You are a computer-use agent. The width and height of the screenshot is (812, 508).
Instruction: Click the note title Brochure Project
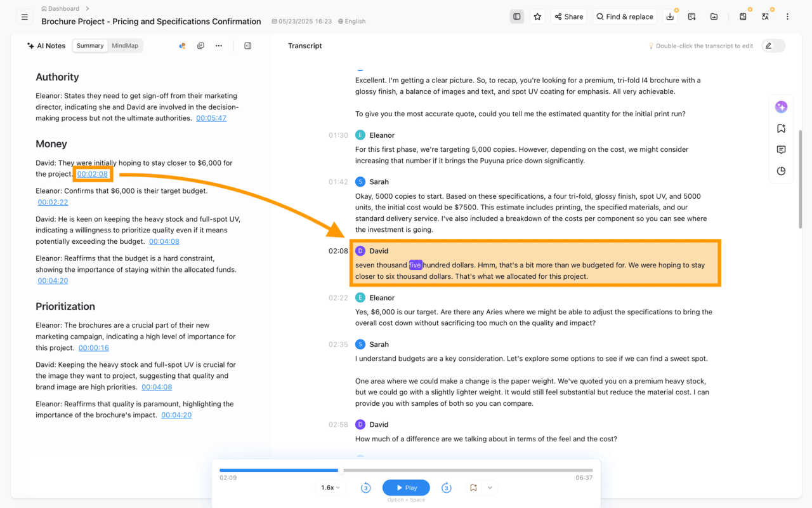coord(151,22)
